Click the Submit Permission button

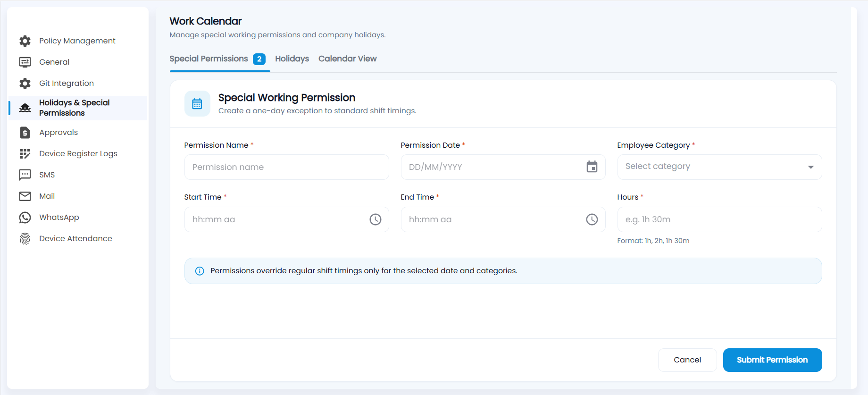pos(772,360)
